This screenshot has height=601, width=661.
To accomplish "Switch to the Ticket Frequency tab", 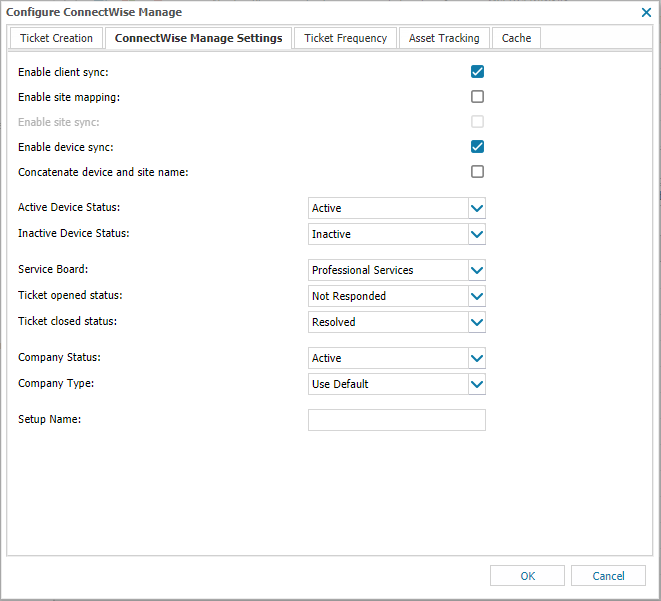I will tap(345, 38).
